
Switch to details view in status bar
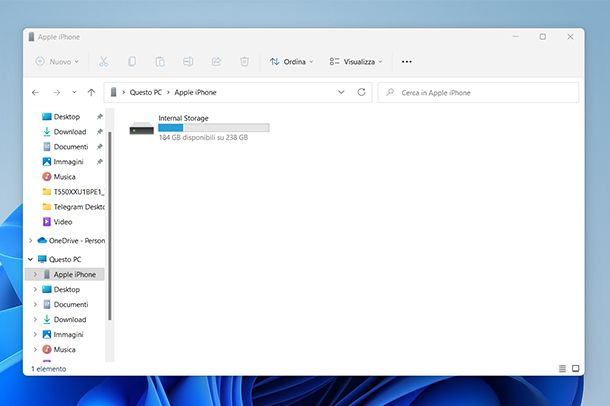(562, 368)
